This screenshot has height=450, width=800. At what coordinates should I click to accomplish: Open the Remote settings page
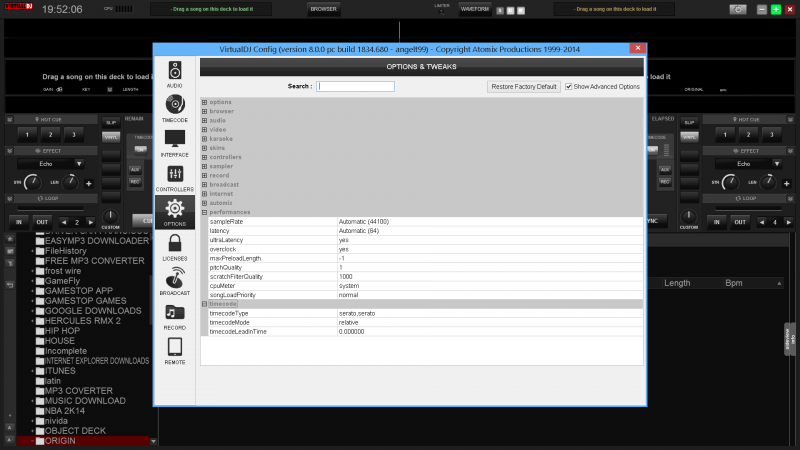click(174, 351)
